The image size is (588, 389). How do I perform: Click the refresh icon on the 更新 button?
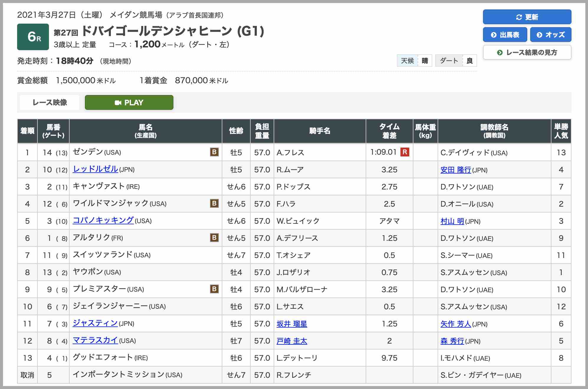point(519,17)
